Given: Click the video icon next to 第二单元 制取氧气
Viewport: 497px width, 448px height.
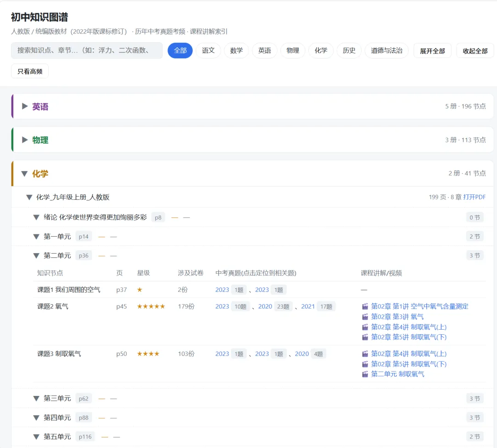Looking at the screenshot, I should [365, 374].
